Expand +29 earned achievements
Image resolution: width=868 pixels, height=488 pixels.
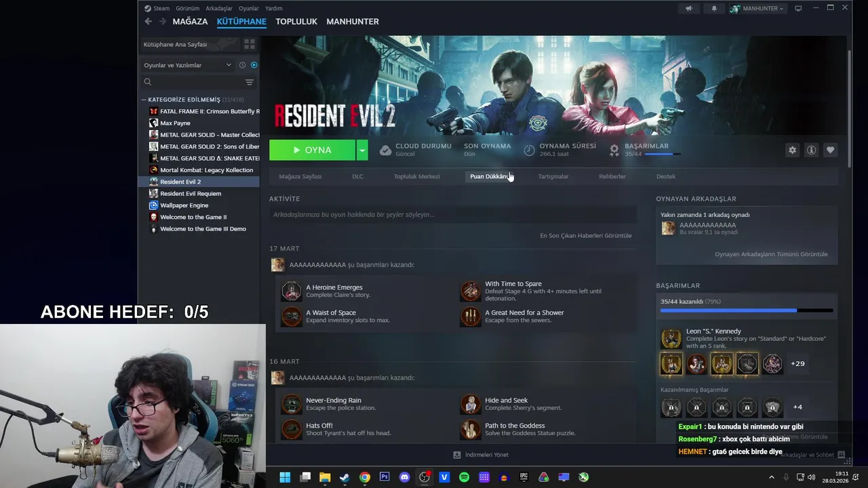click(x=797, y=363)
